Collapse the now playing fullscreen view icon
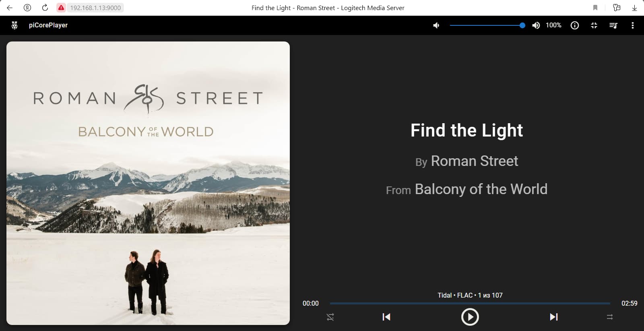 (x=594, y=25)
